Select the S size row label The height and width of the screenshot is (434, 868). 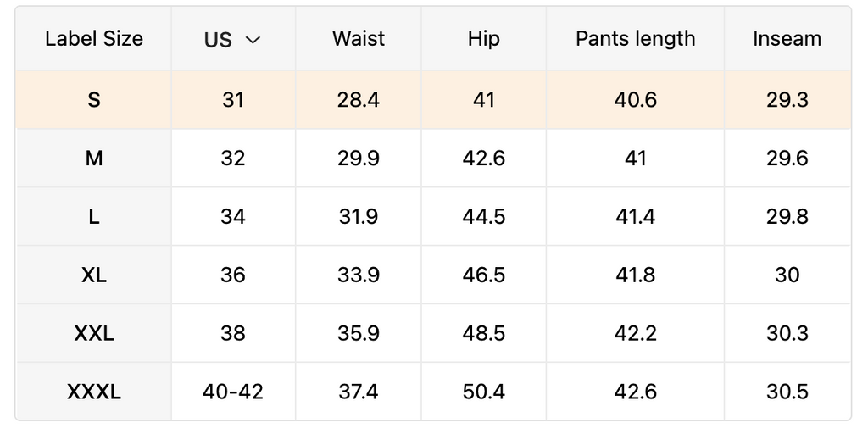[94, 100]
